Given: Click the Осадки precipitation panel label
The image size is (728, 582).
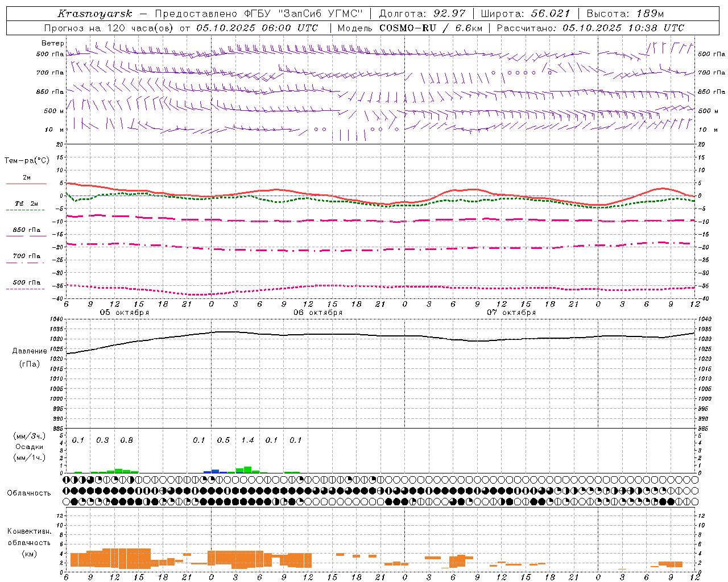Looking at the screenshot, I should coord(29,447).
